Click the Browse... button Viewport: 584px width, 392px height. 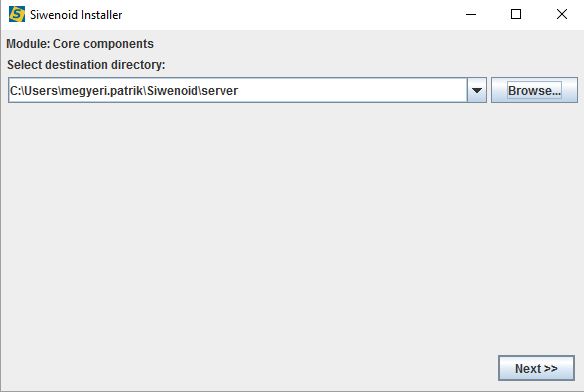534,90
